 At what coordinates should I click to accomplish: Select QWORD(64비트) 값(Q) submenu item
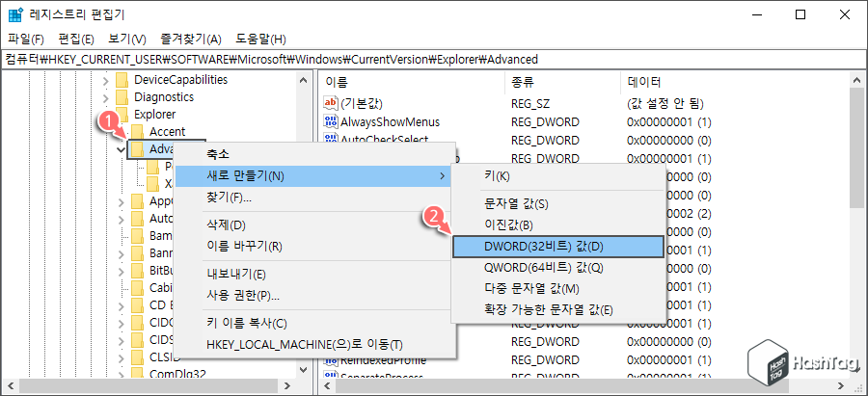(558, 268)
